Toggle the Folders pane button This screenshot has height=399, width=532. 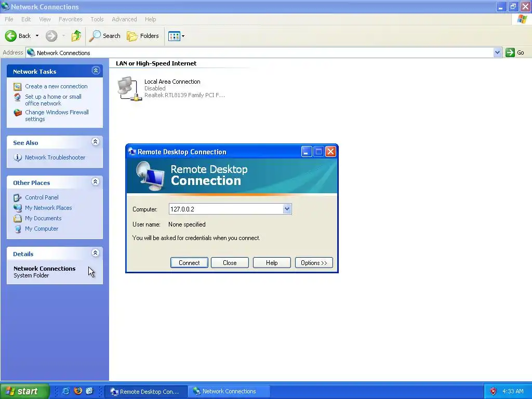tap(143, 36)
